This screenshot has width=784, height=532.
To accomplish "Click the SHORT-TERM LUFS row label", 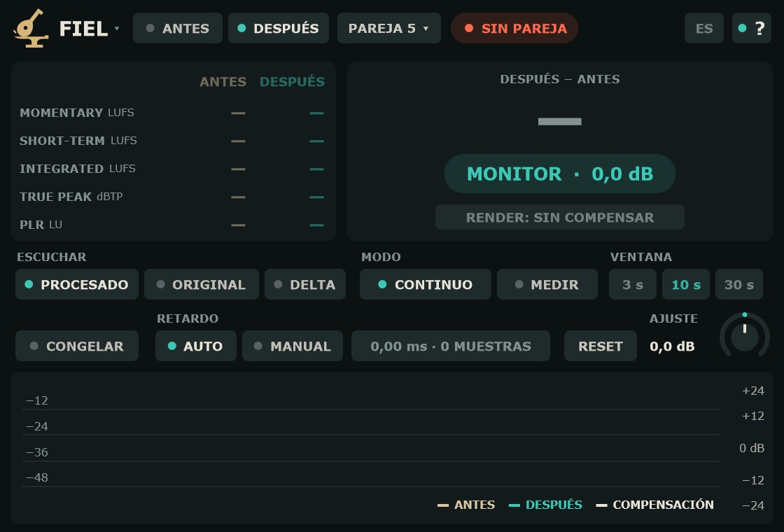I will click(x=78, y=141).
